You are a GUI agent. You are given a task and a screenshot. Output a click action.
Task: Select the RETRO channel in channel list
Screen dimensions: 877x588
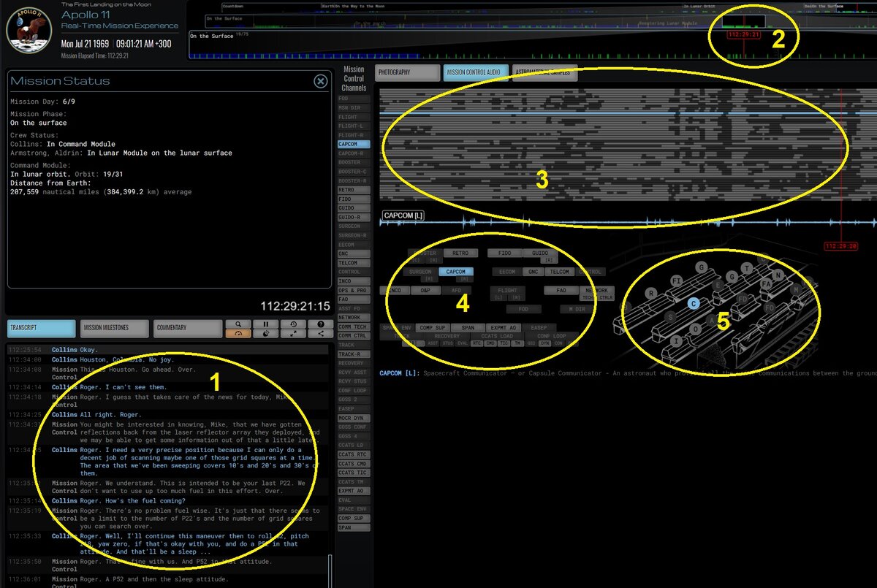point(354,190)
